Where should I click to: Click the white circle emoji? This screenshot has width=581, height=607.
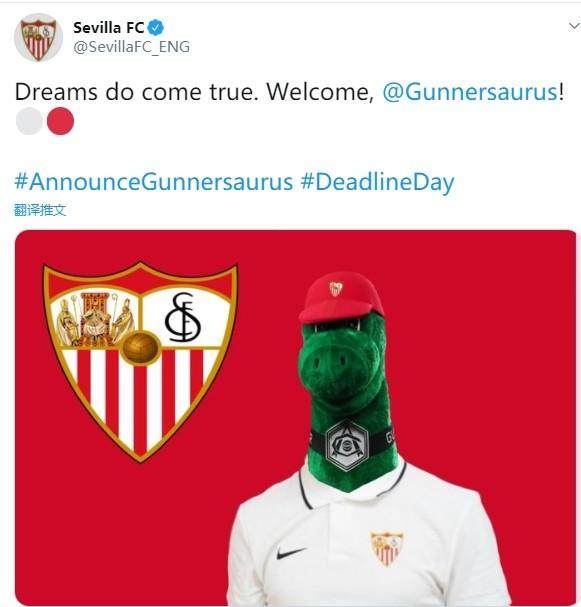tap(29, 121)
